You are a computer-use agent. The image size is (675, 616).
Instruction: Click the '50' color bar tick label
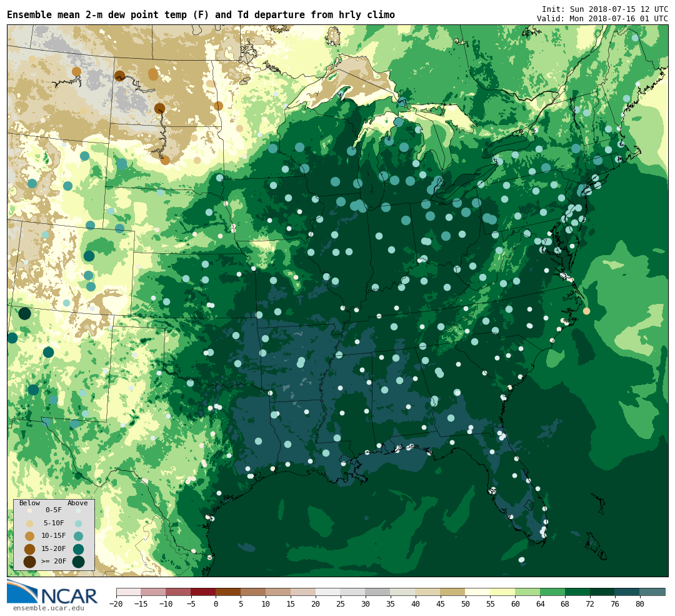click(466, 604)
